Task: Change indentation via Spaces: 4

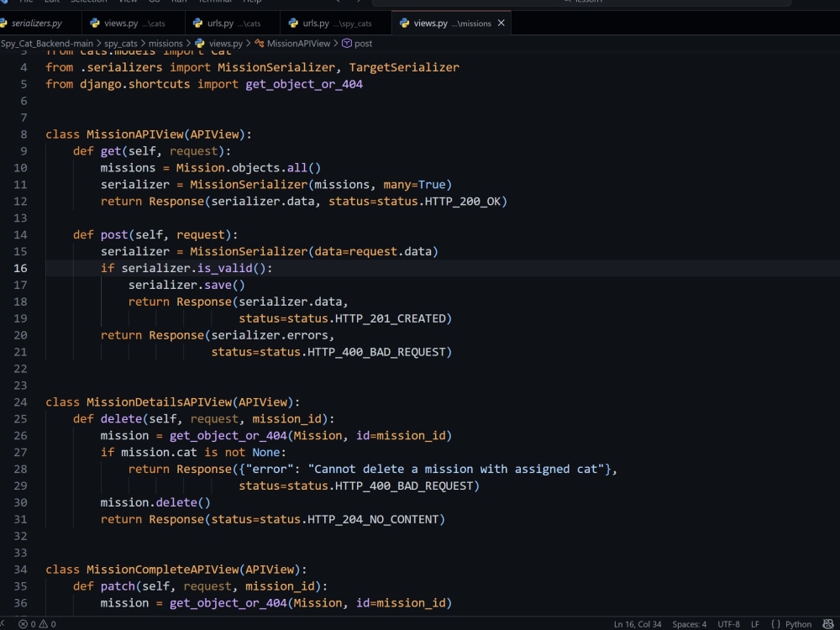Action: click(689, 624)
